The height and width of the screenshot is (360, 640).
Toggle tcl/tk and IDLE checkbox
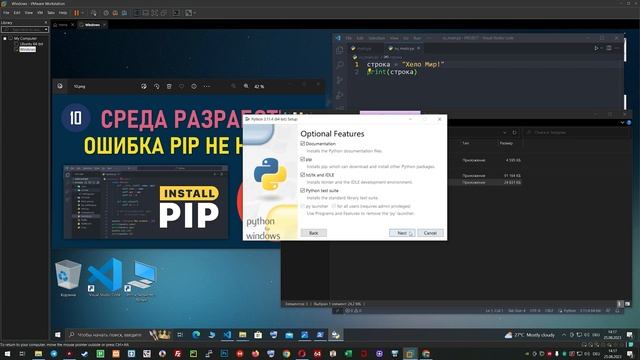[302, 175]
